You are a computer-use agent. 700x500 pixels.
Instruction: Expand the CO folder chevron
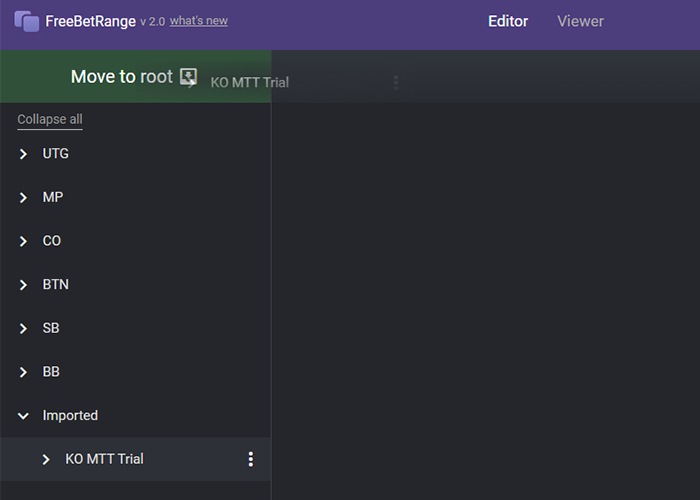pos(23,241)
